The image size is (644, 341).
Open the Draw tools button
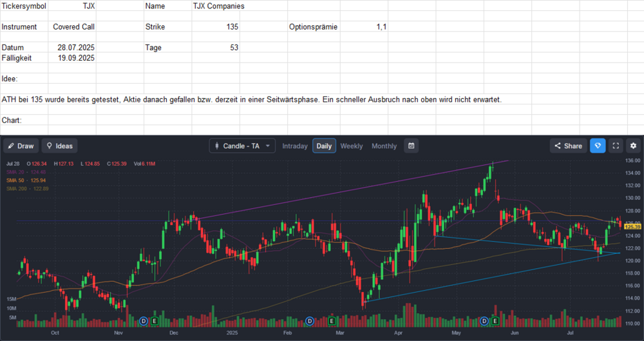click(x=21, y=146)
